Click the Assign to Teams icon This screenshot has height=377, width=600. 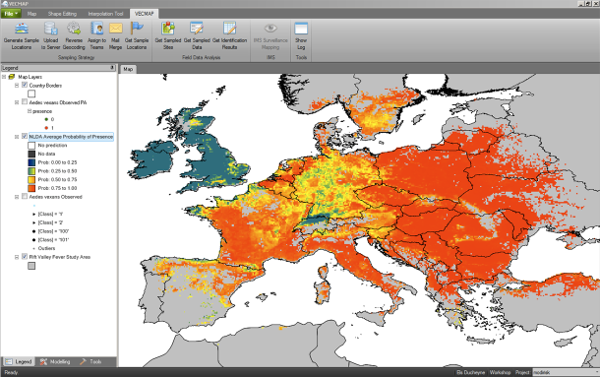pos(97,36)
